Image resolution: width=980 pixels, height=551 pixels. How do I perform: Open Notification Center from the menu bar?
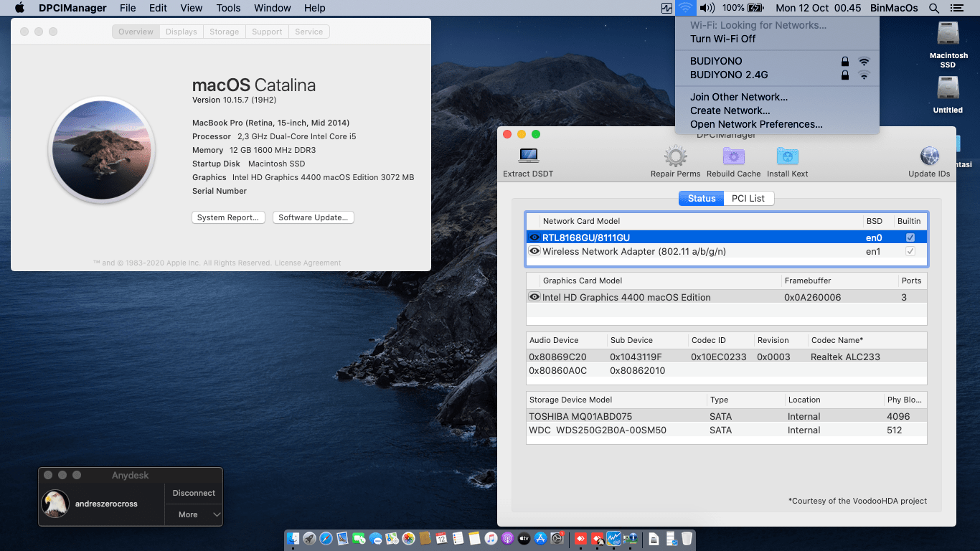tap(957, 8)
